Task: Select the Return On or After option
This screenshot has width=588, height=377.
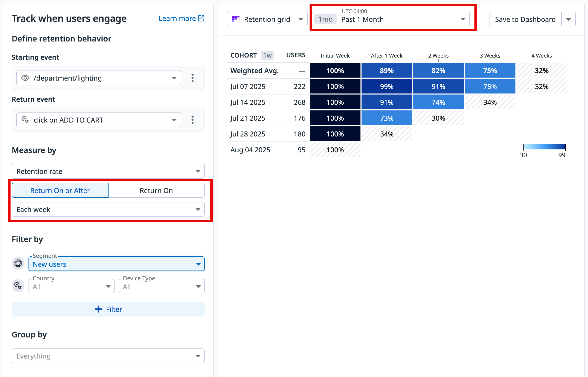Action: (60, 190)
